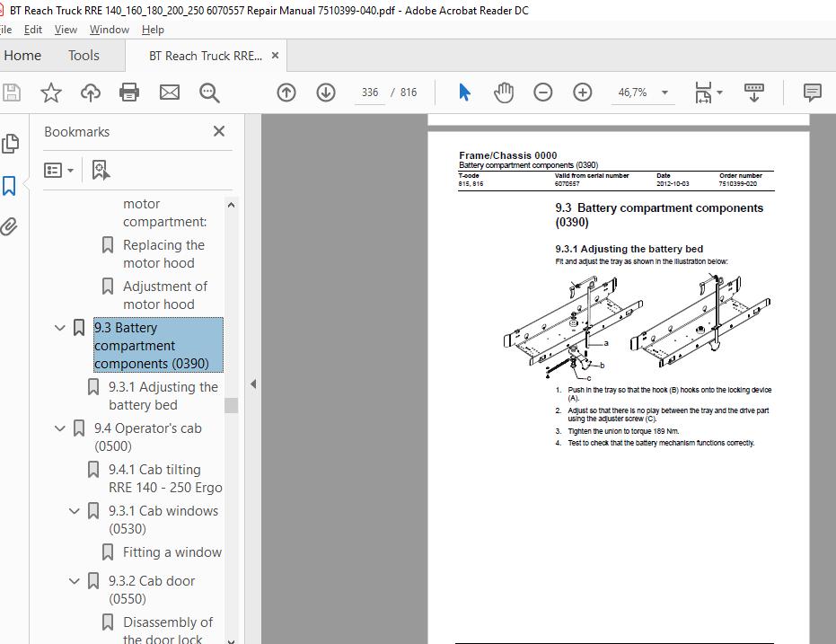The height and width of the screenshot is (644, 836).
Task: Print the document with printer icon
Action: point(129,93)
